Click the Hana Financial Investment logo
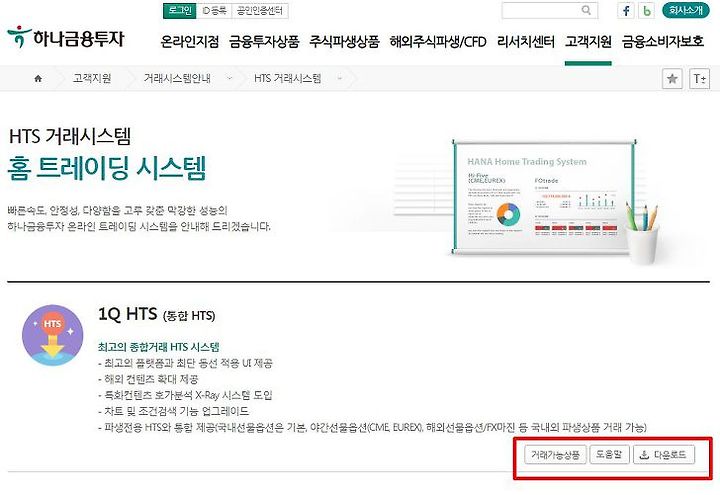720x495 pixels. (66, 38)
